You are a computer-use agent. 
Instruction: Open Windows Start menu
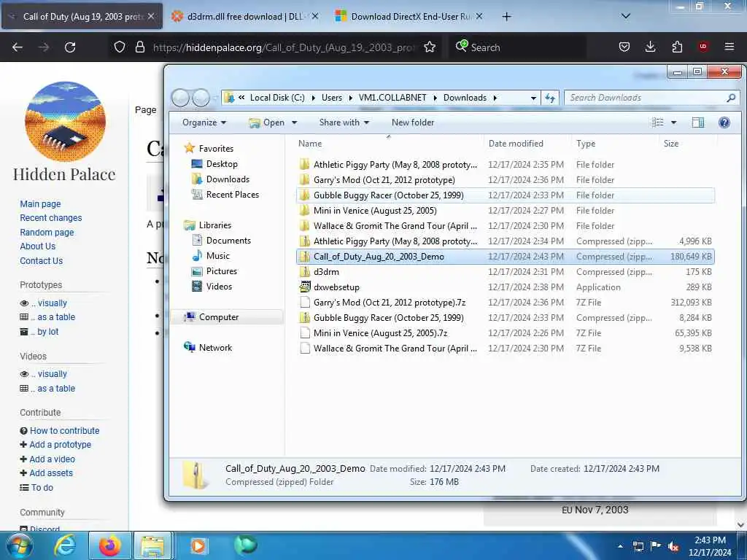[19, 545]
